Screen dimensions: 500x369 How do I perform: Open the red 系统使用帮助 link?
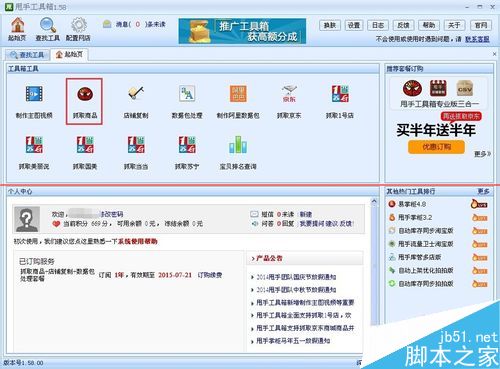pyautogui.click(x=138, y=241)
